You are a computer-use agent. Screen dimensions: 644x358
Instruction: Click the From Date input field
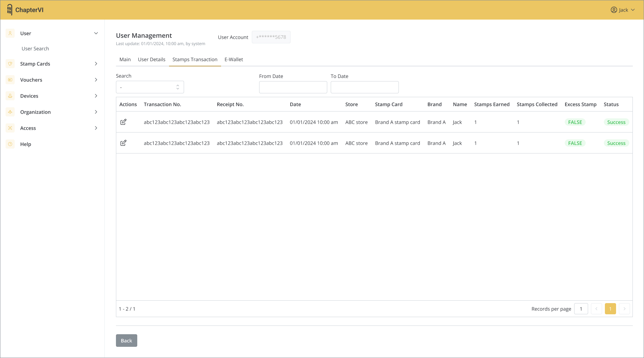point(293,87)
